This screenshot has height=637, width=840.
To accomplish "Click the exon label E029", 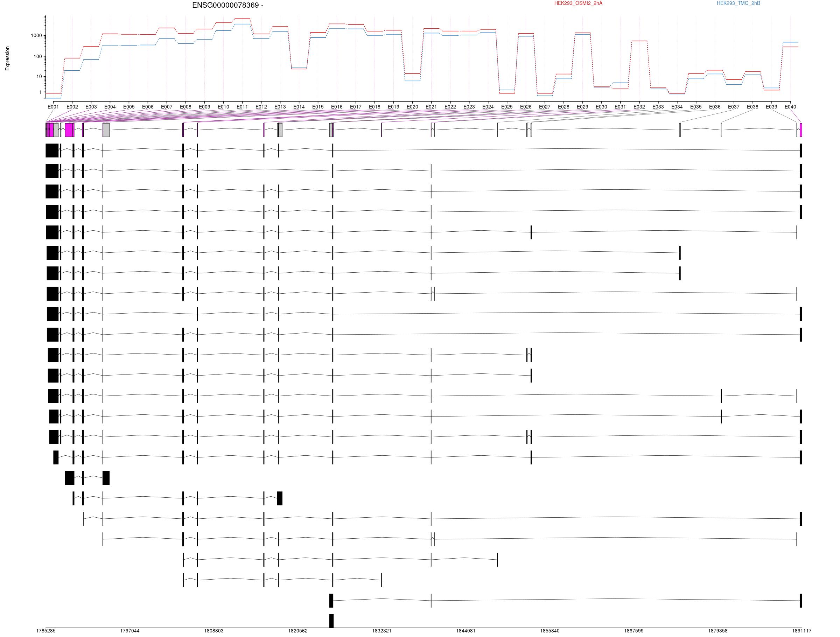I will [x=582, y=107].
